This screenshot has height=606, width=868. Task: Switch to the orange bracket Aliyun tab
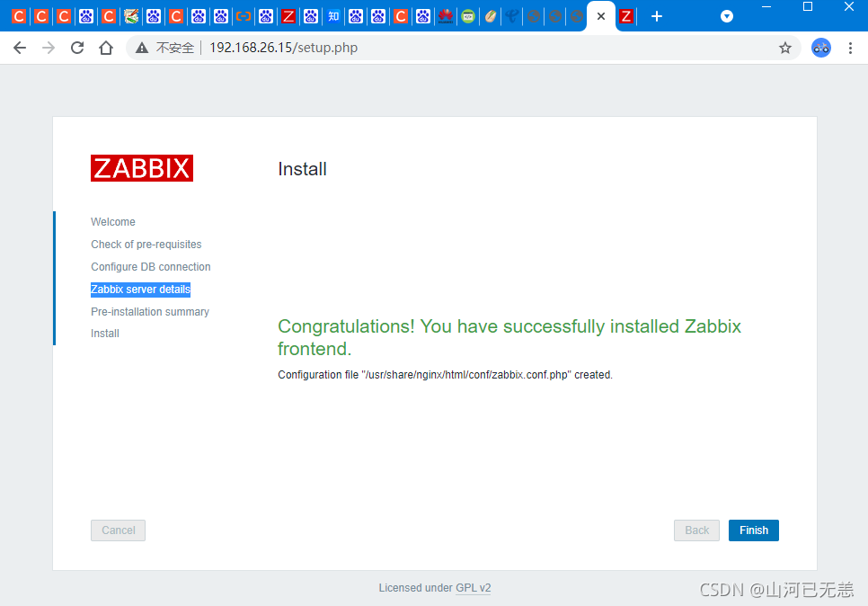click(x=244, y=16)
